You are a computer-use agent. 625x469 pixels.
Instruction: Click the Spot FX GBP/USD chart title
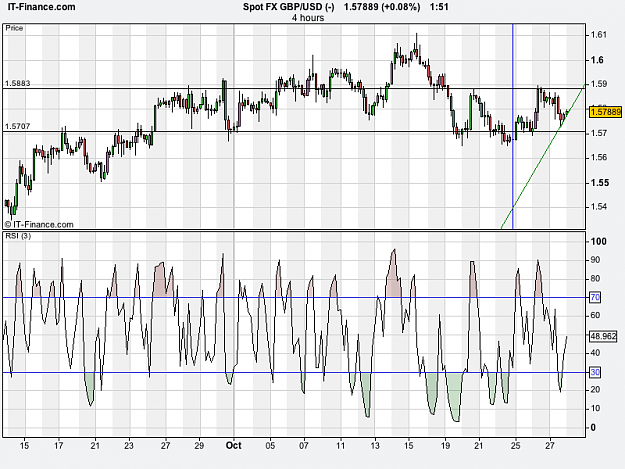tap(289, 7)
